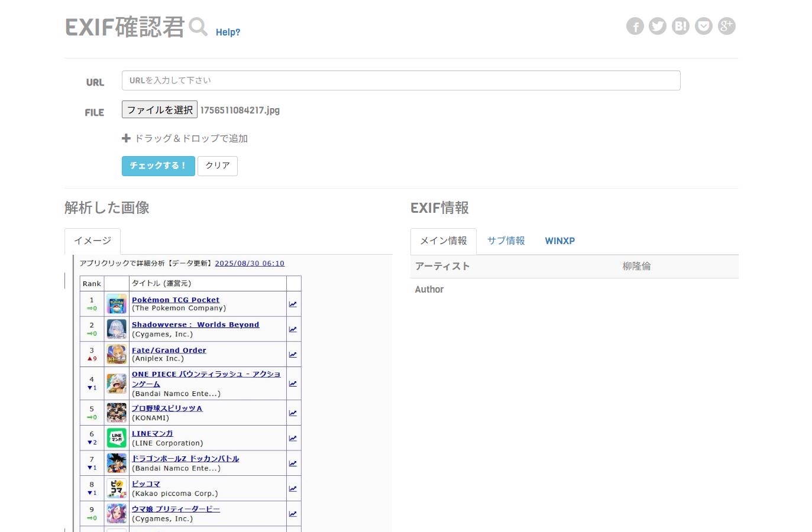Click the Google Plus share icon
The width and height of the screenshot is (812, 532).
726,26
